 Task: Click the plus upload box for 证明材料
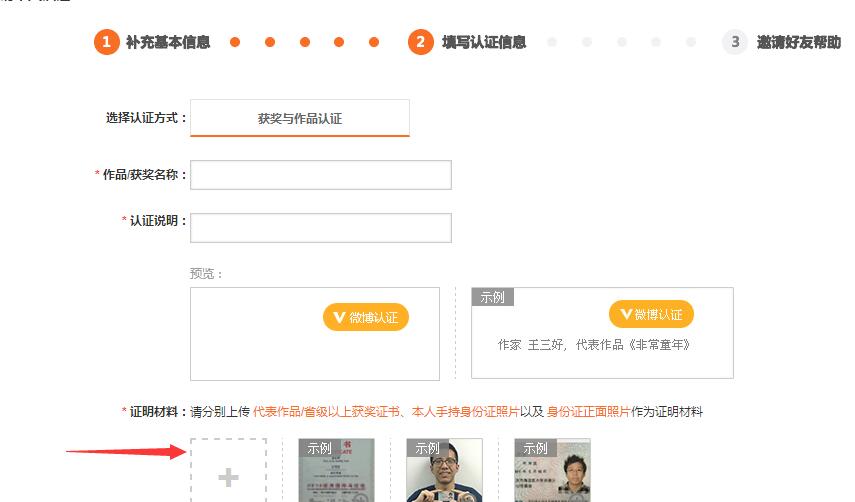click(x=228, y=470)
